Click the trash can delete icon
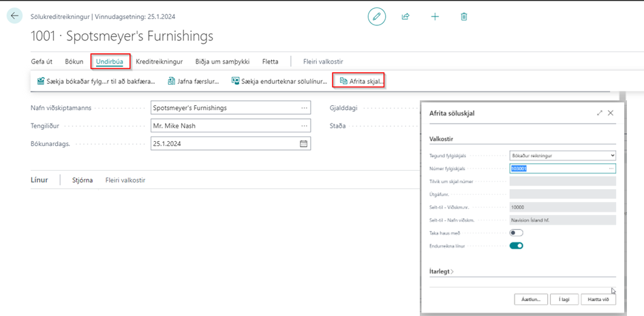Viewport: 644px width, 316px height. click(x=464, y=16)
